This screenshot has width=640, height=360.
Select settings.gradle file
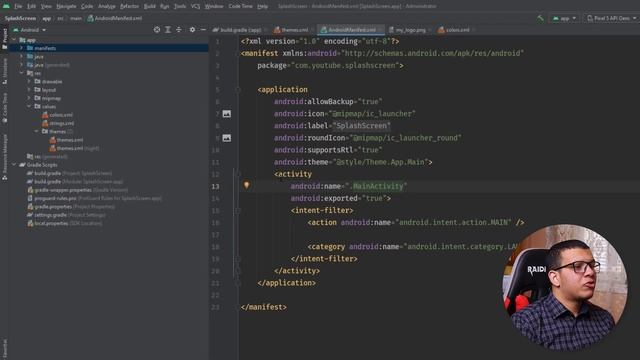click(x=66, y=215)
